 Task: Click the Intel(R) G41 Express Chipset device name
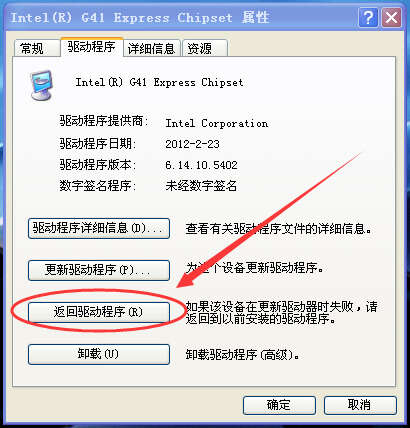(x=159, y=82)
